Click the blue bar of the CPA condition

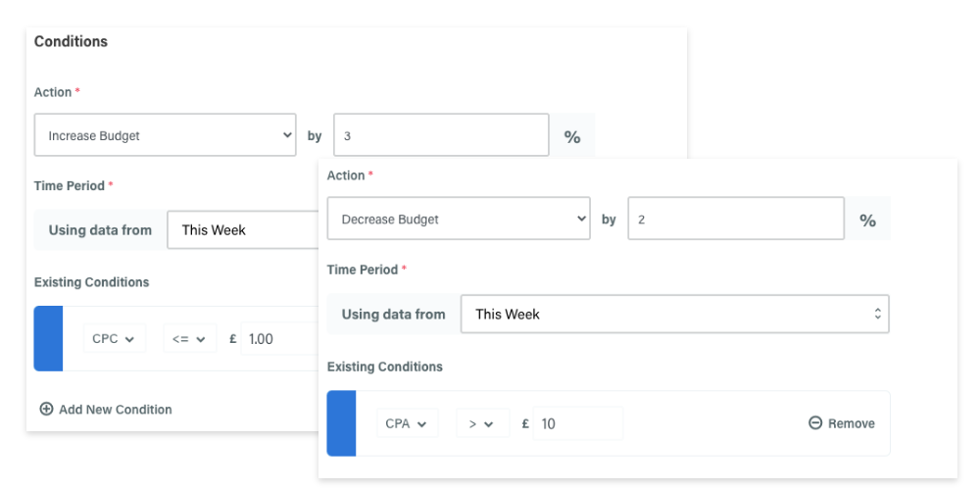(341, 423)
